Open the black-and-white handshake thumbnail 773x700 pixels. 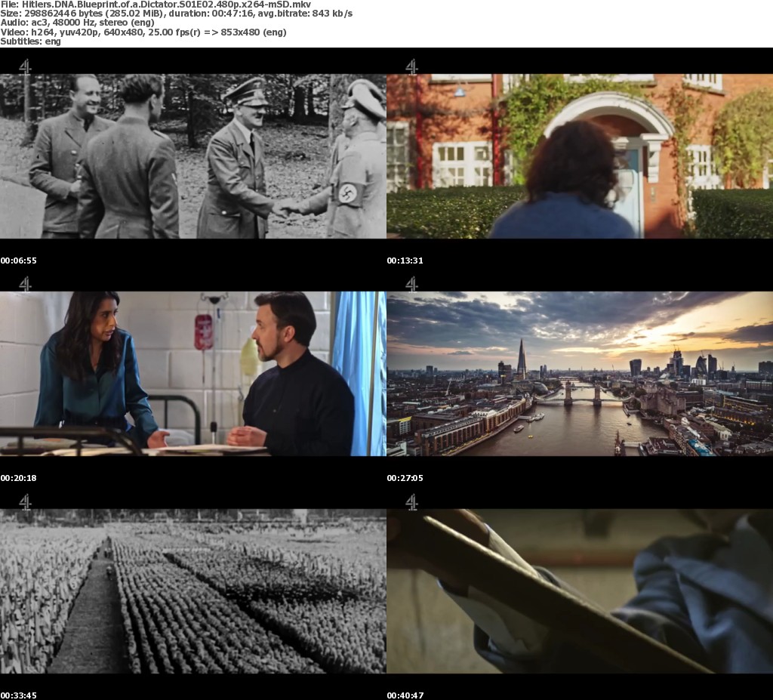(192, 156)
